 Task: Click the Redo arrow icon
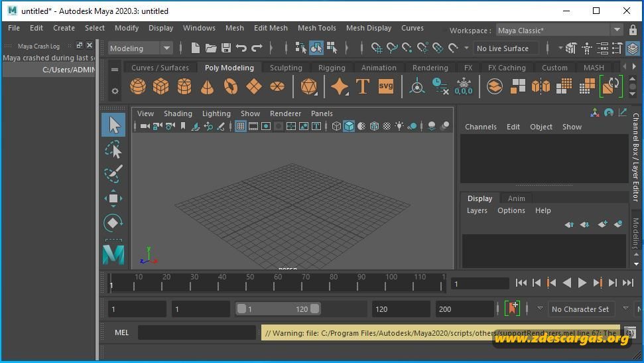257,48
